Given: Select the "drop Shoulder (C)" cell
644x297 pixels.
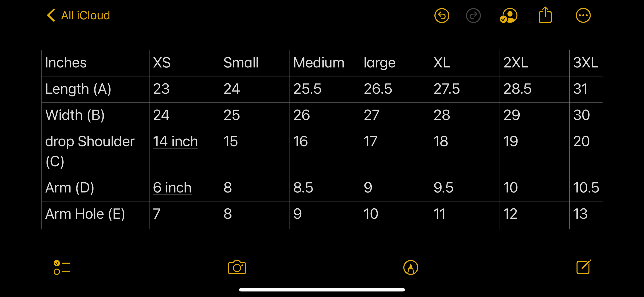Looking at the screenshot, I should click(x=95, y=151).
